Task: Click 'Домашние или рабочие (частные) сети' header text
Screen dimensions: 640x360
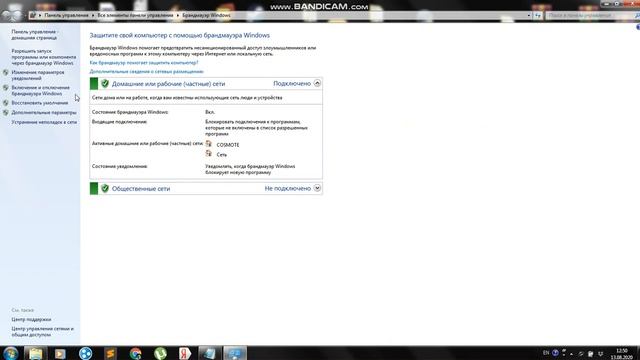Action: [x=169, y=84]
